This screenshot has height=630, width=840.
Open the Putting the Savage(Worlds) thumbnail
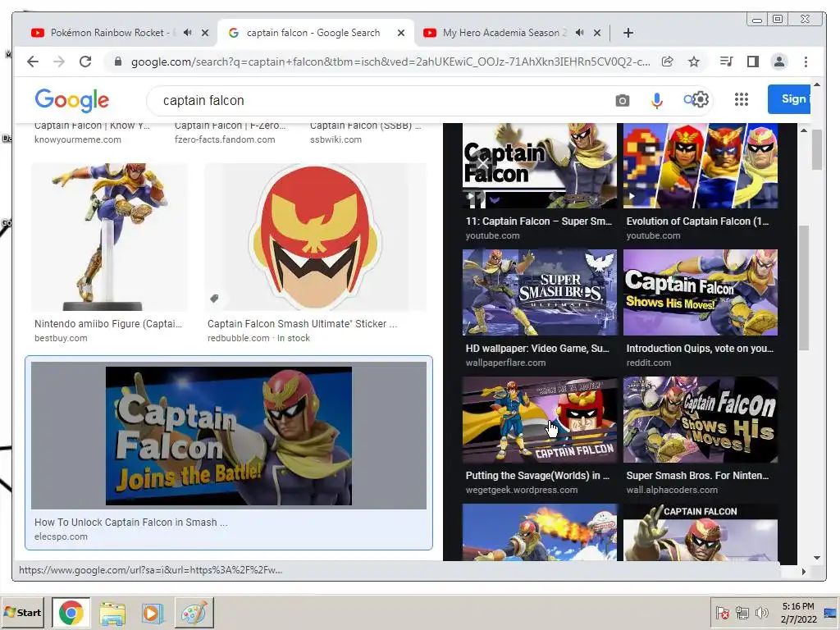(540, 419)
